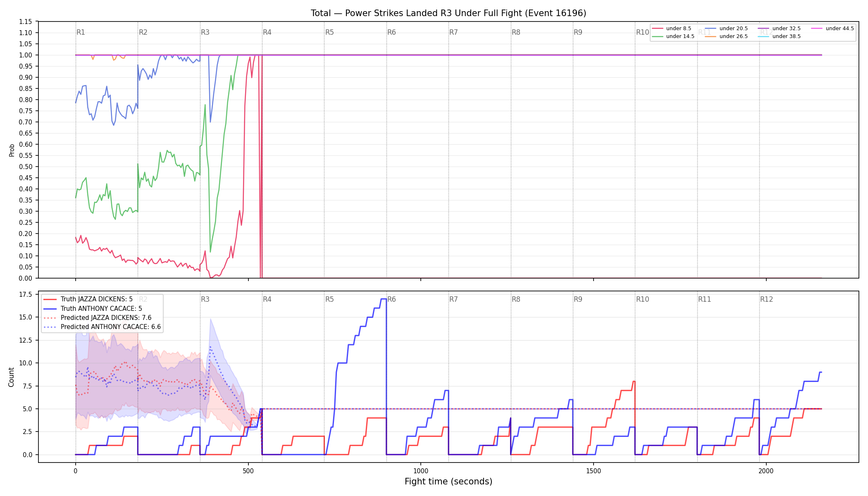Click the green line sample beside 'under 14.5'
The image size is (868, 496).
[x=657, y=36]
